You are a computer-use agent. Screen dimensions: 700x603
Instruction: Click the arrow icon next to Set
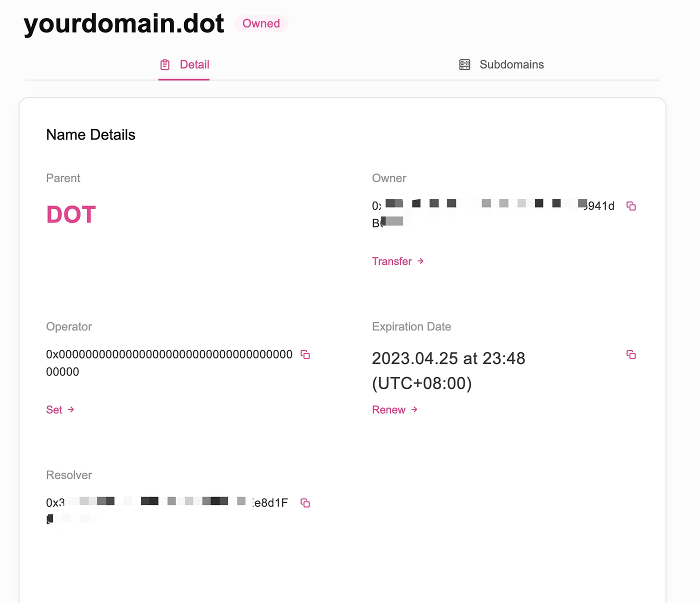click(x=71, y=409)
